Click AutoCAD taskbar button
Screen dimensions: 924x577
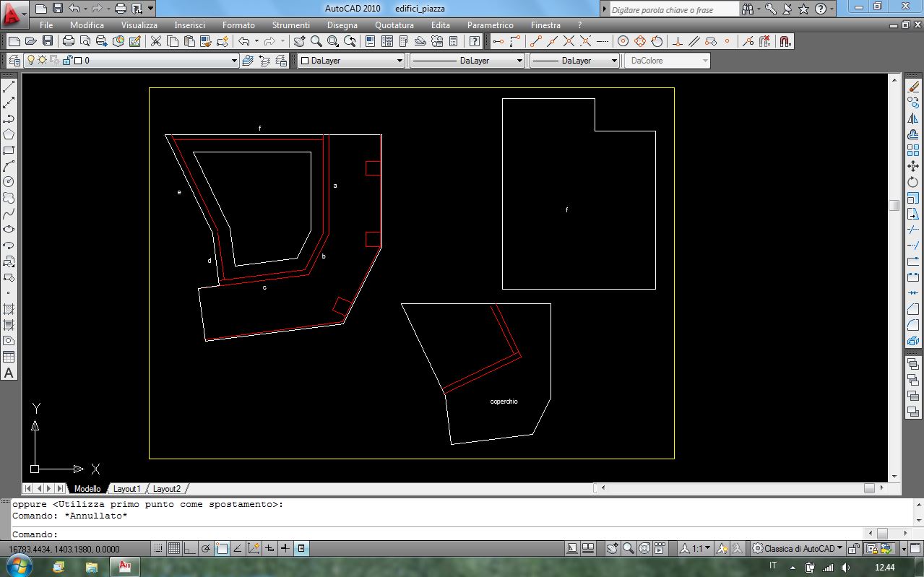click(124, 566)
